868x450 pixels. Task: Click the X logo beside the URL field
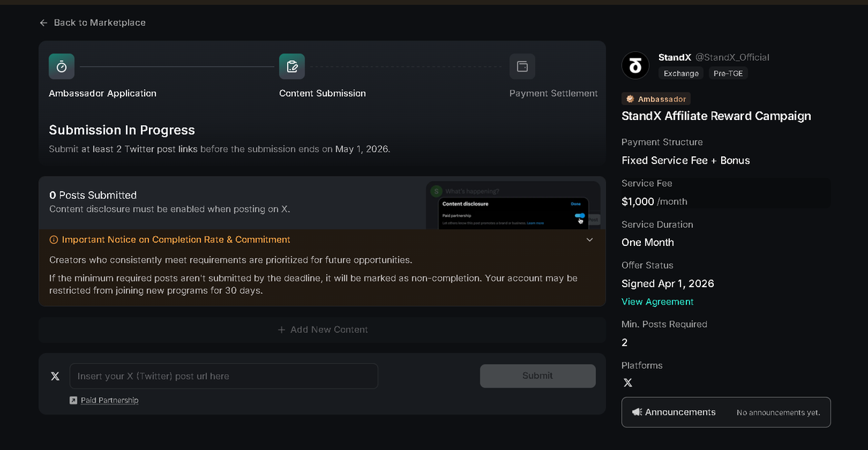55,376
